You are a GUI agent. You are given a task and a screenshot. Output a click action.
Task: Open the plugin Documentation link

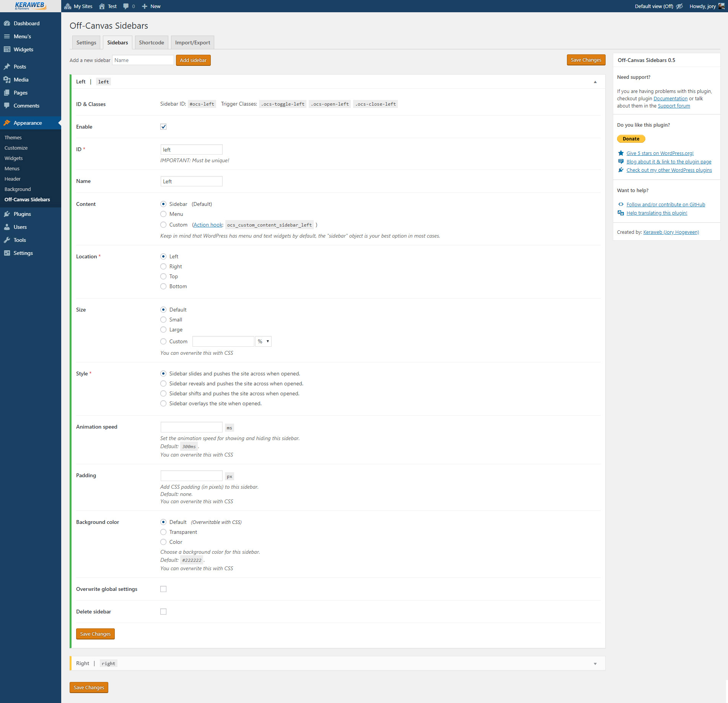coord(670,98)
